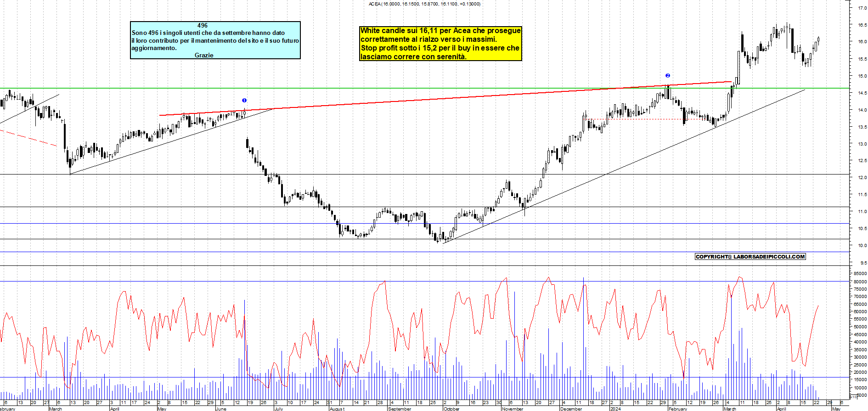Click the 20000 volume axis label

click(860, 372)
